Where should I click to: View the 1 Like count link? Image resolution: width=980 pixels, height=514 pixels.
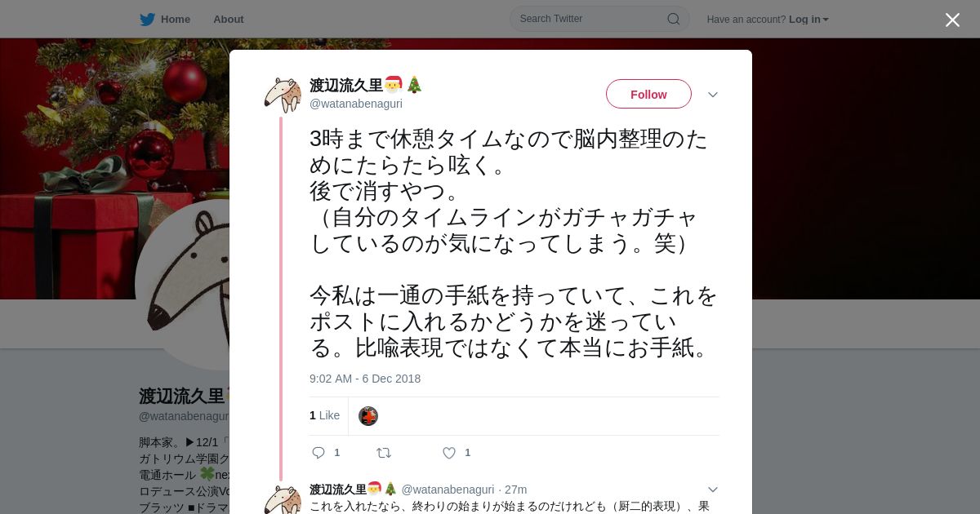click(x=324, y=415)
